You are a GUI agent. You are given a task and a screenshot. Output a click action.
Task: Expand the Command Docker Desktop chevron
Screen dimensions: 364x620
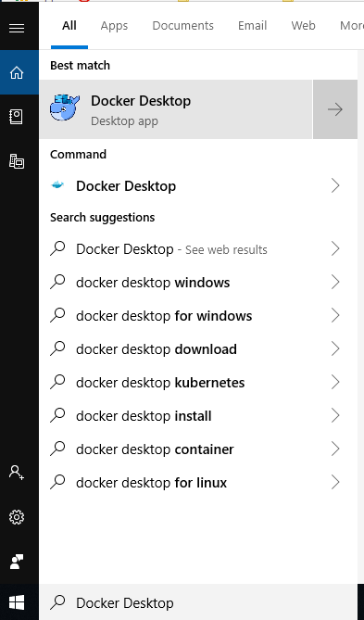point(335,185)
